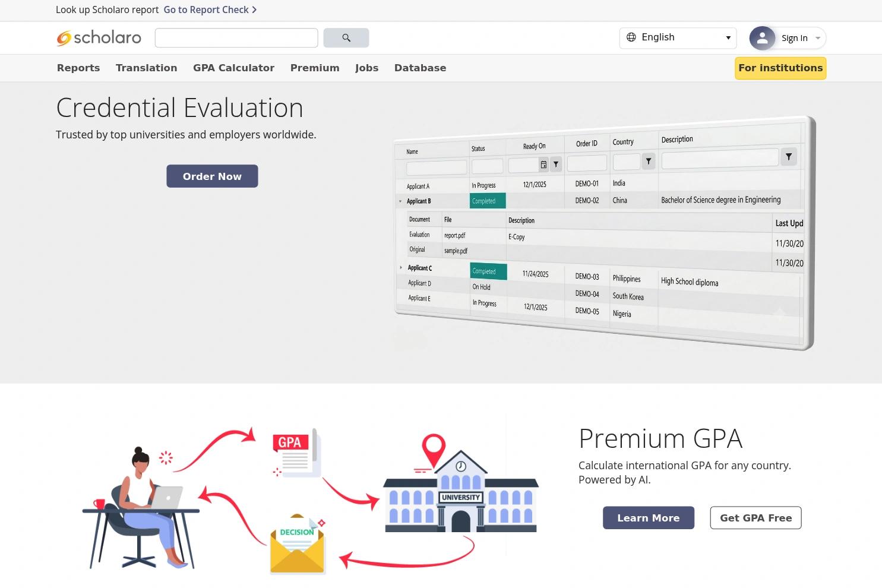Click the South Korea country cell
This screenshot has width=882, height=588.
628,296
